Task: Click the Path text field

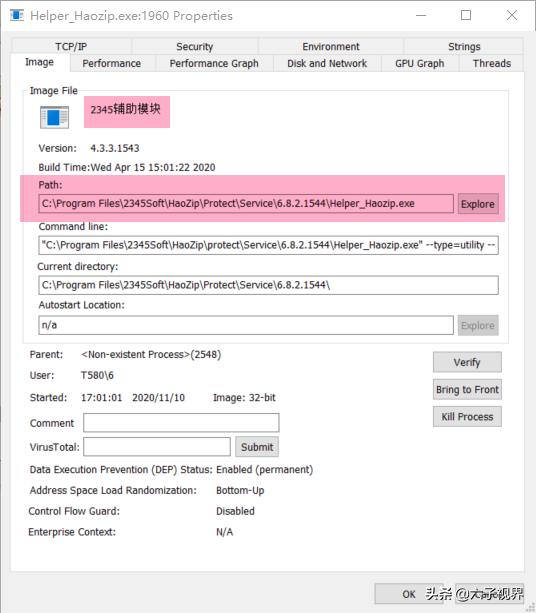Action: (x=246, y=204)
